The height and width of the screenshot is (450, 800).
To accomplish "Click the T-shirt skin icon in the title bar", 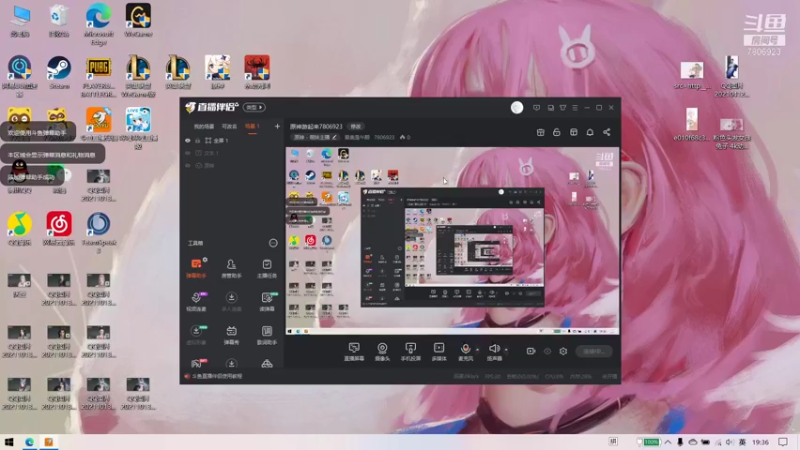I will [563, 108].
